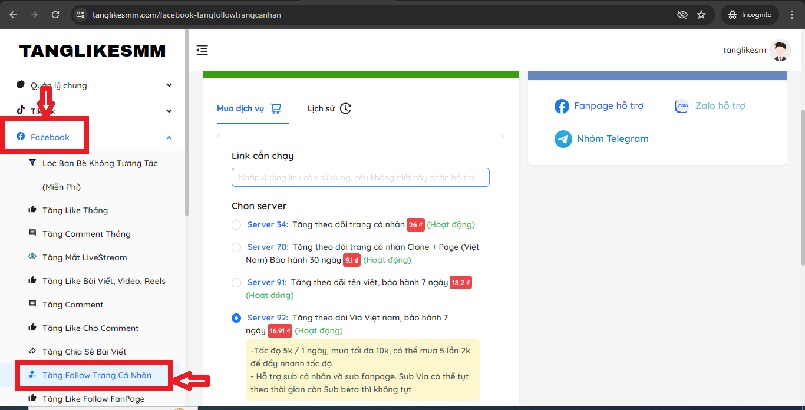Screen dimensions: 805x410
Task: Open the tanglikesm user avatar
Action: tap(780, 50)
